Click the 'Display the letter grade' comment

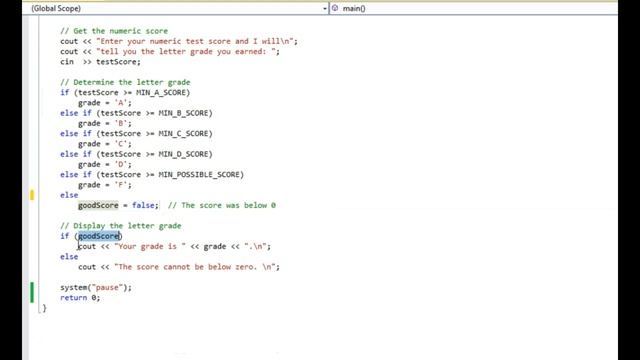point(121,226)
